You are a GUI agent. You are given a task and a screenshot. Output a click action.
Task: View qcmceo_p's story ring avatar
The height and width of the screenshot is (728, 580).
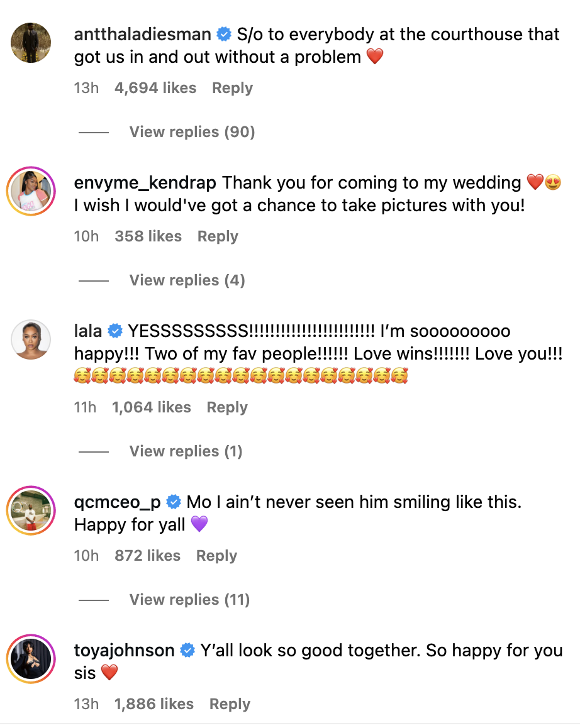(x=31, y=510)
